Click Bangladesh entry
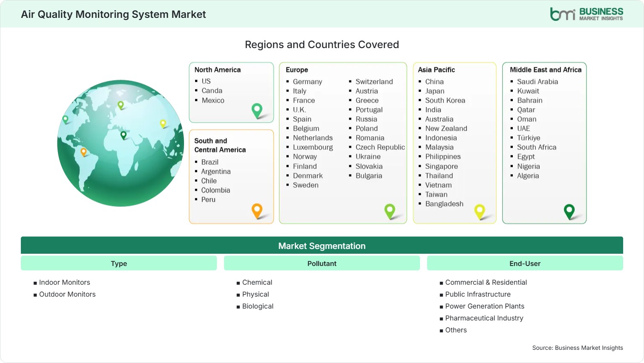This screenshot has width=644, height=363. click(x=444, y=204)
